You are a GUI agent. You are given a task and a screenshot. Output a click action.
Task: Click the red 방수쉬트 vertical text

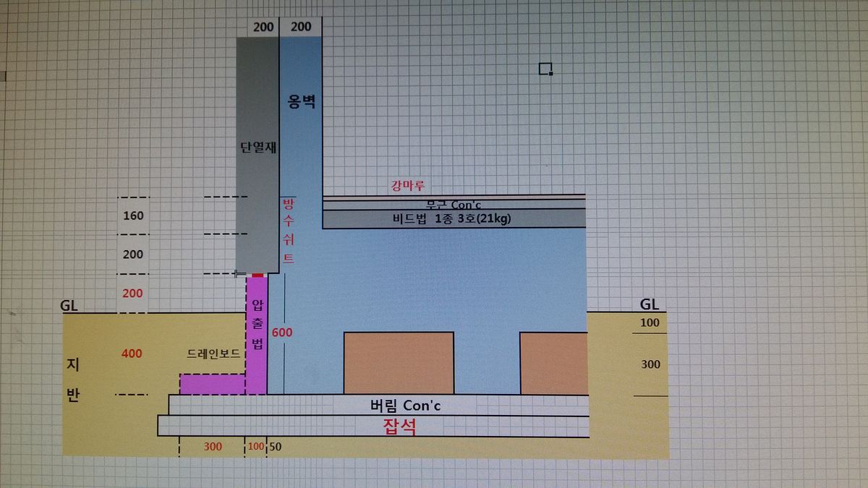(287, 231)
